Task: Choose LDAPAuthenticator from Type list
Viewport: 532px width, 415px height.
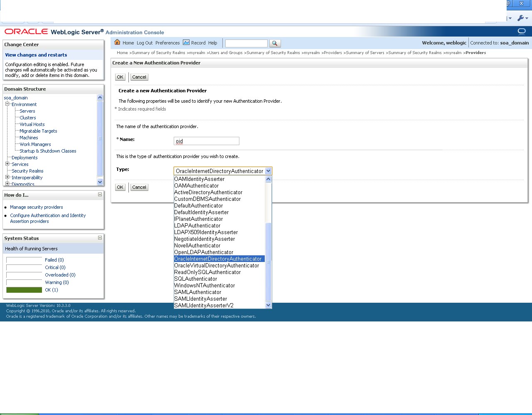Action: (x=219, y=225)
